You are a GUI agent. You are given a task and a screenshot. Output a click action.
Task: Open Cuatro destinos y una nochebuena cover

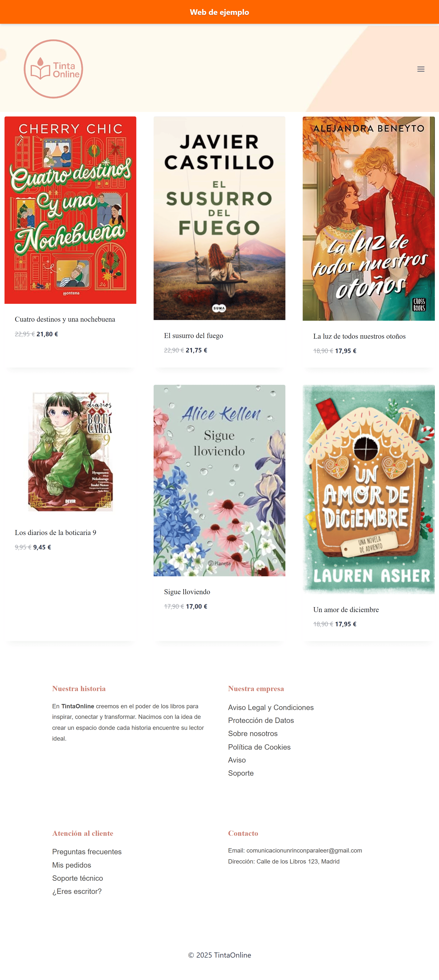pos(70,210)
